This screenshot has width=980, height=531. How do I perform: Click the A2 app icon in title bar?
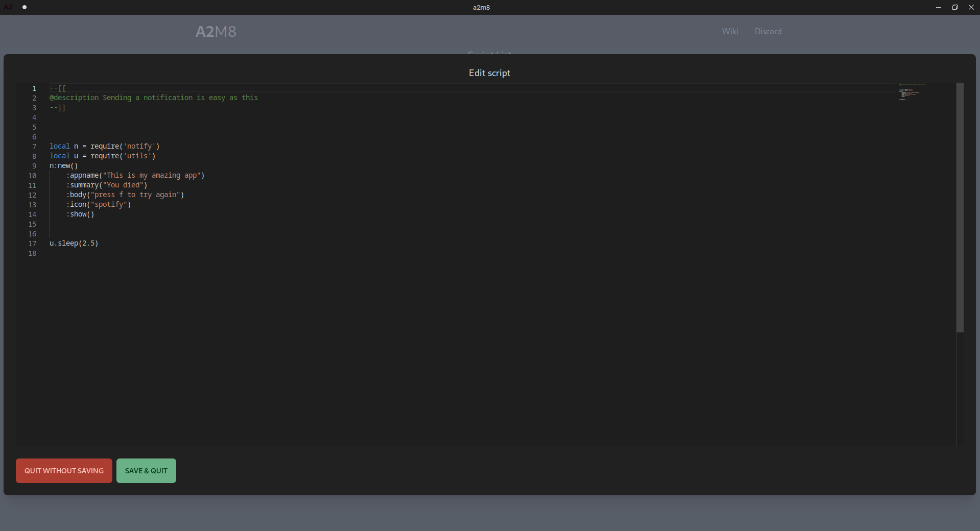8,7
